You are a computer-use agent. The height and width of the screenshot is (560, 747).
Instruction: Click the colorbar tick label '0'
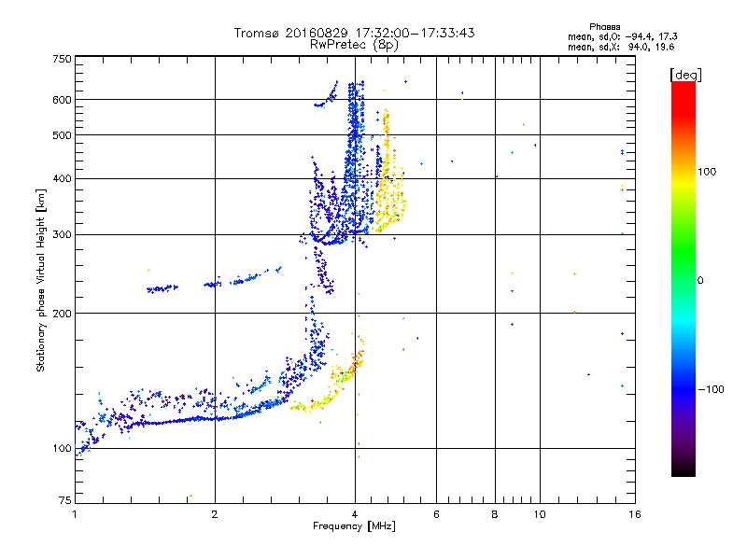point(700,281)
